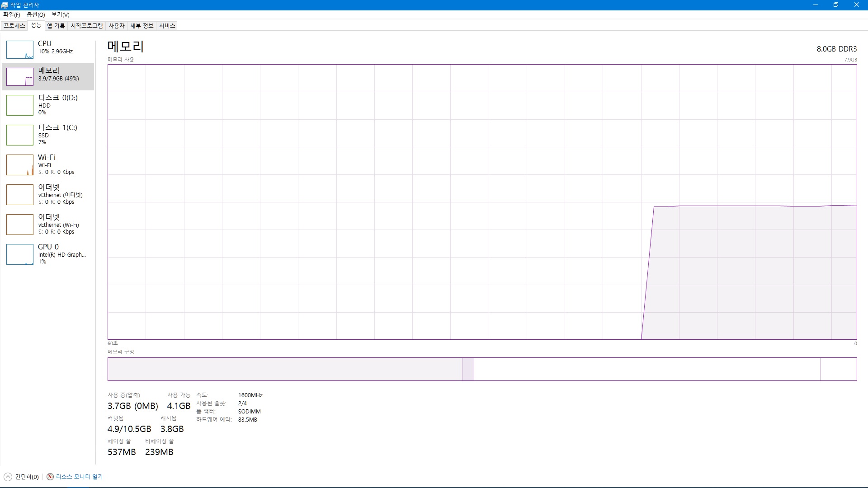Image resolution: width=868 pixels, height=488 pixels.
Task: Click the 4.1GB available value
Action: [179, 406]
